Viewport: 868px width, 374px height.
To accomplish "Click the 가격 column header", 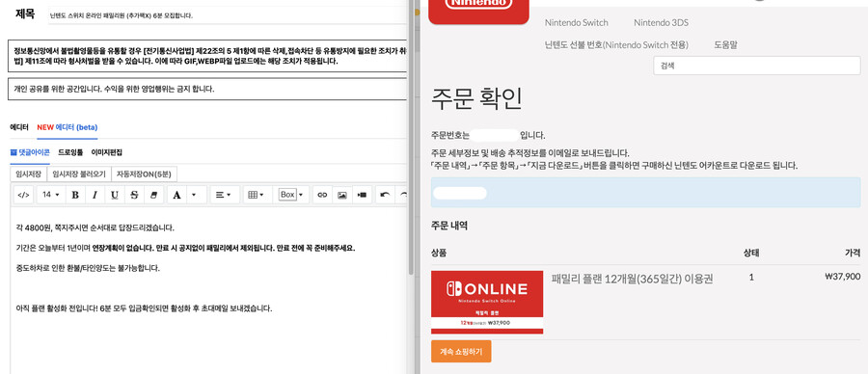I will point(853,253).
